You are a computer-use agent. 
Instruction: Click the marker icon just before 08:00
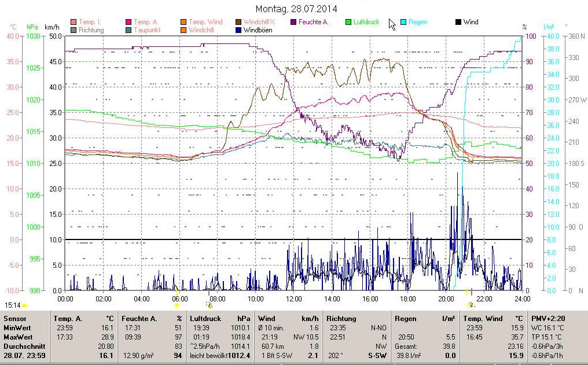(210, 305)
